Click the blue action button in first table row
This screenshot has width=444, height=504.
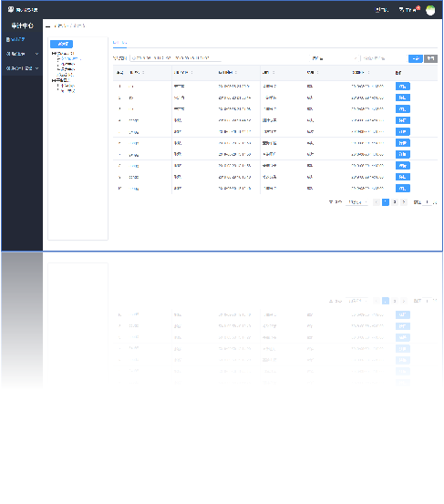point(403,87)
